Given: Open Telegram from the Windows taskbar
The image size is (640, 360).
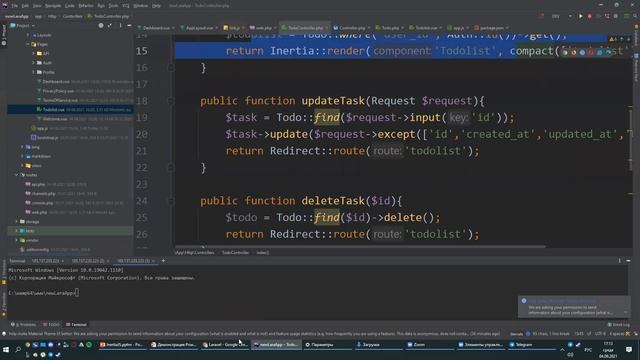Looking at the screenshot, I should pyautogui.click(x=531, y=345).
